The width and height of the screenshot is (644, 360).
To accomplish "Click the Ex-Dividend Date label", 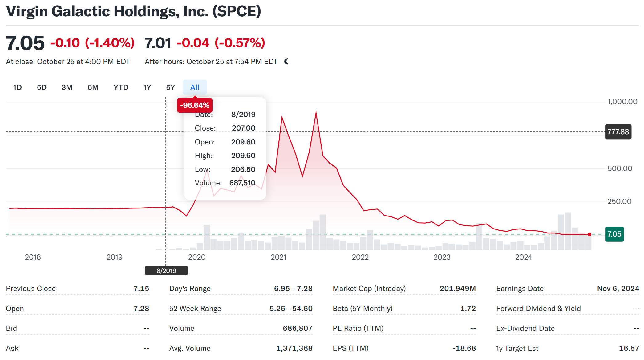I will point(525,328).
